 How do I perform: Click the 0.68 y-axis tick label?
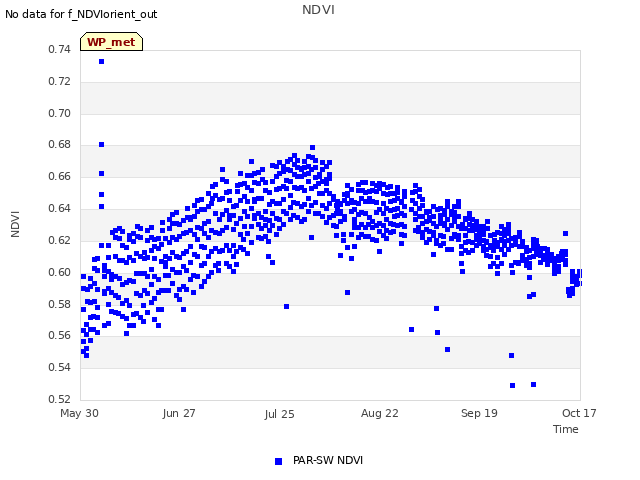pyautogui.click(x=60, y=144)
